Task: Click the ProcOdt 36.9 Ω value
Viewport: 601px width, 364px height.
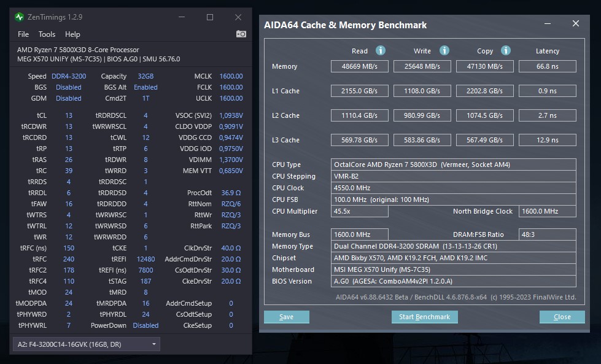Action: click(x=231, y=193)
